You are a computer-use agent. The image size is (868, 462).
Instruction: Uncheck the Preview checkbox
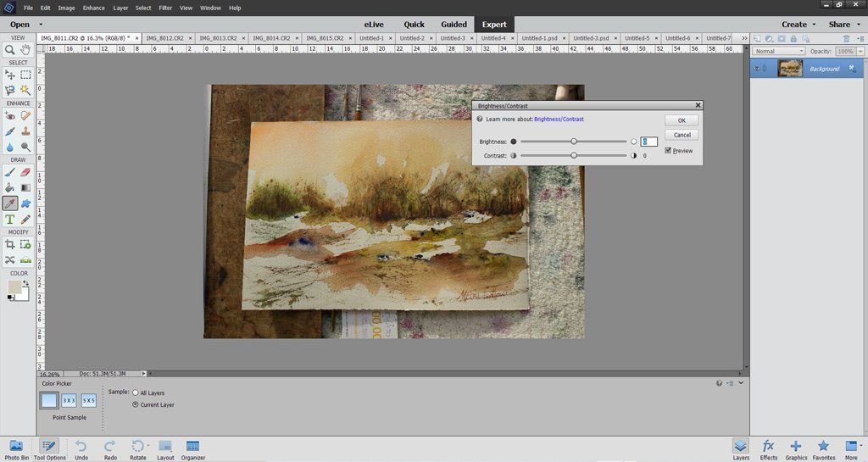(669, 150)
